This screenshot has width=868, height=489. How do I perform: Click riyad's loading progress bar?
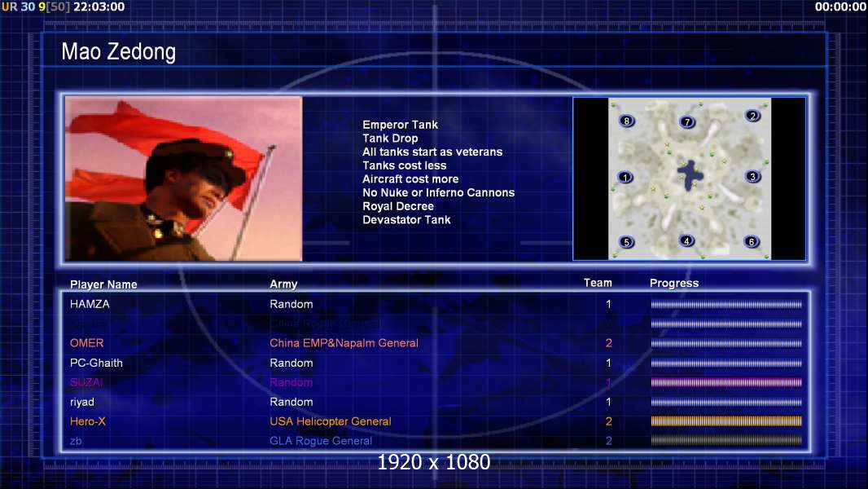click(726, 402)
